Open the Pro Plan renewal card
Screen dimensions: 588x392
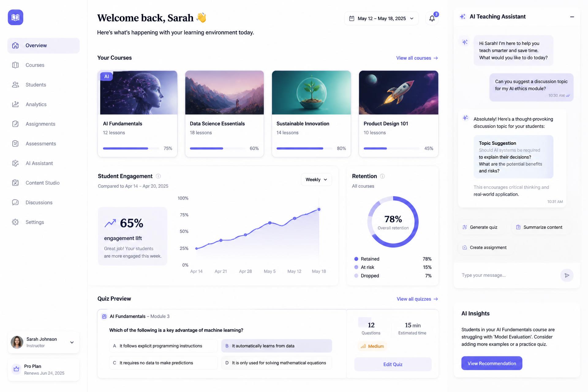point(43,370)
